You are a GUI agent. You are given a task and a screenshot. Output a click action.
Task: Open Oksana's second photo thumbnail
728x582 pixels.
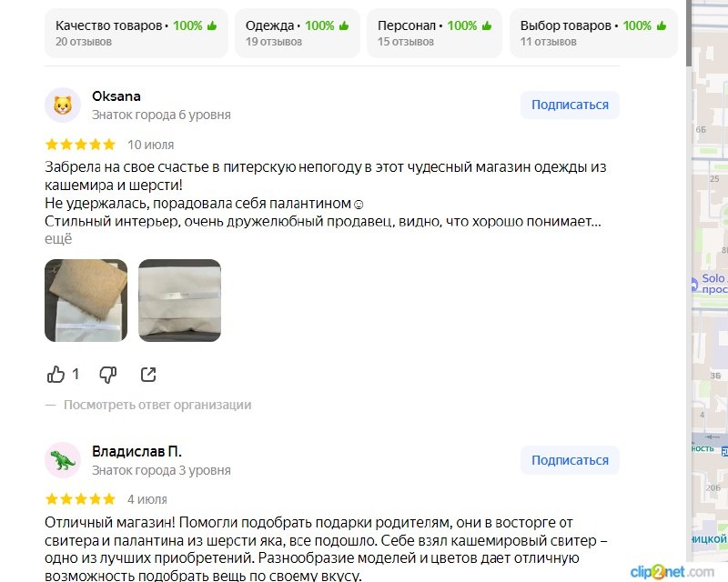point(179,300)
